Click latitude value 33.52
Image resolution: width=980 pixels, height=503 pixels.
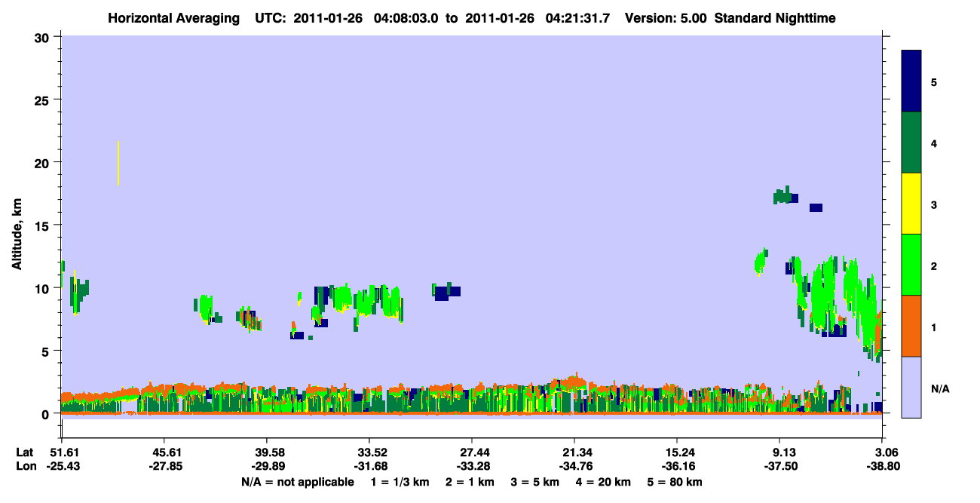[371, 452]
